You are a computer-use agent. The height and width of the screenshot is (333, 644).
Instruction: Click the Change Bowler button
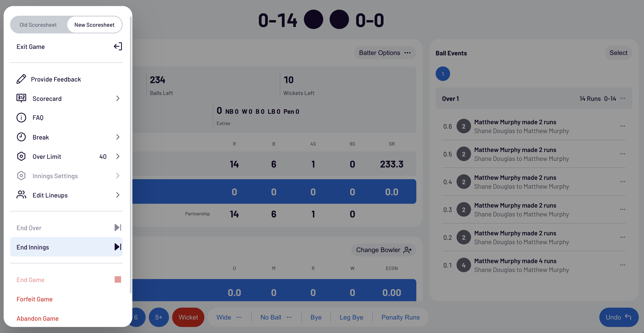pyautogui.click(x=384, y=250)
